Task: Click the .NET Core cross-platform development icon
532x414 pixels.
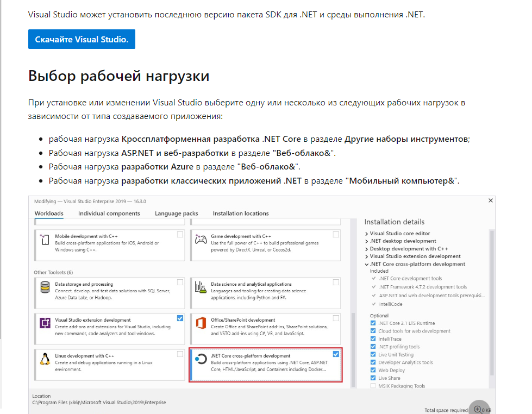Action: pyautogui.click(x=200, y=359)
